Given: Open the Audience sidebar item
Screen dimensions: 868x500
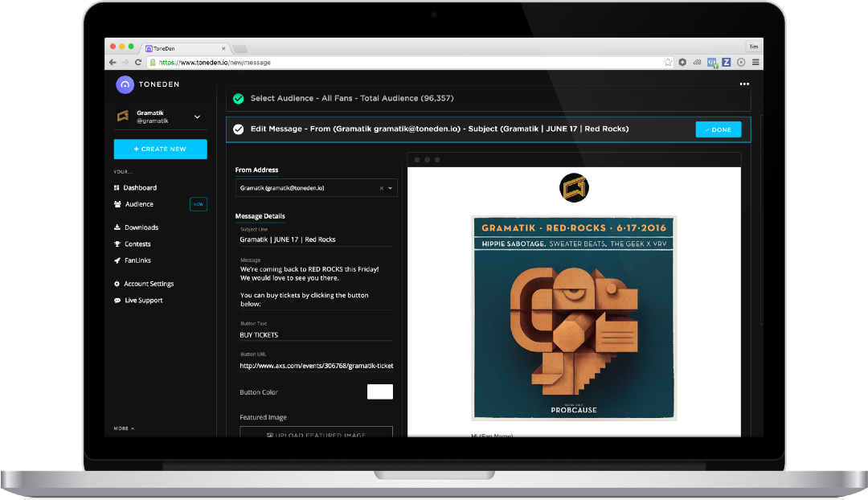Looking at the screenshot, I should (139, 204).
